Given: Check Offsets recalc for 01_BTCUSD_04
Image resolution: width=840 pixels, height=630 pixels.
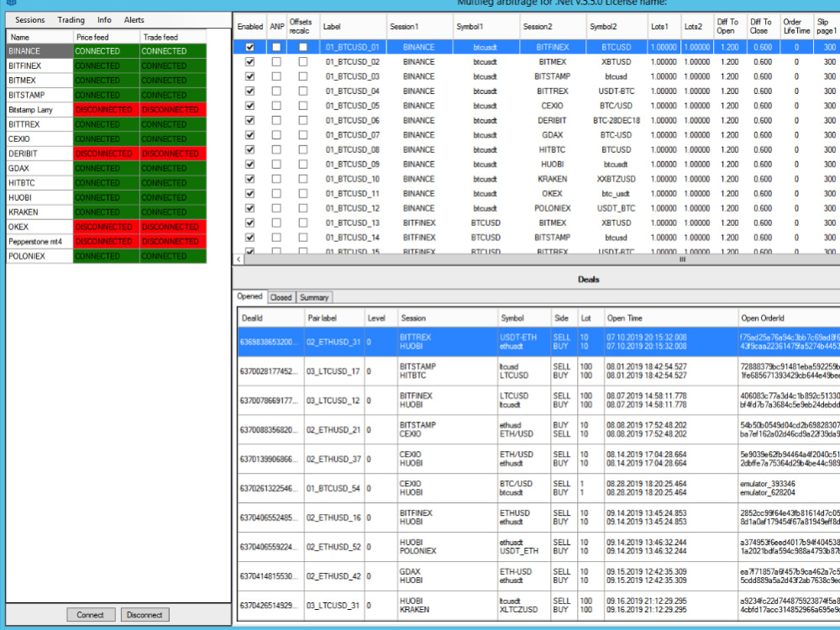Looking at the screenshot, I should [x=302, y=91].
